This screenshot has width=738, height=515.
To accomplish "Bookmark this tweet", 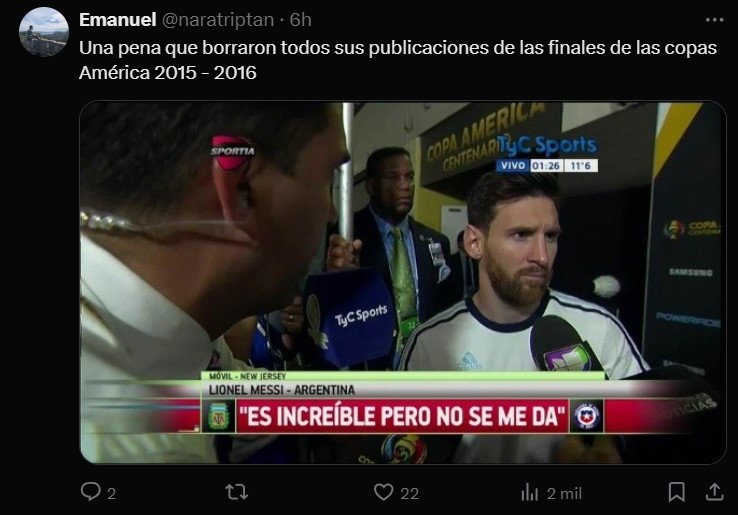I will click(x=676, y=492).
